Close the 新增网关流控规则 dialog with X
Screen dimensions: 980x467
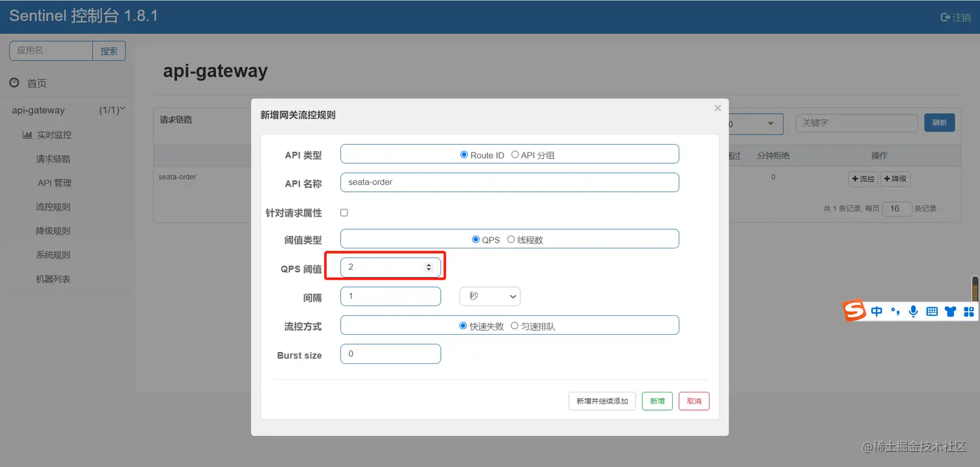tap(717, 108)
